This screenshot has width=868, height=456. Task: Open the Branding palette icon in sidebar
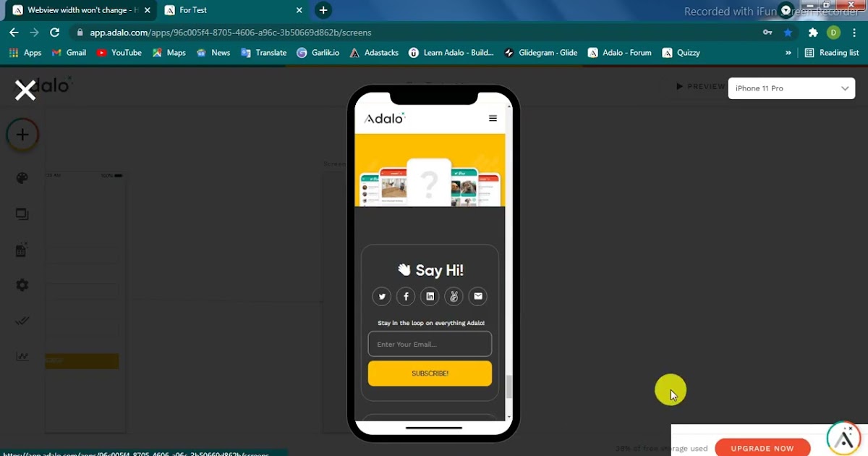point(22,178)
